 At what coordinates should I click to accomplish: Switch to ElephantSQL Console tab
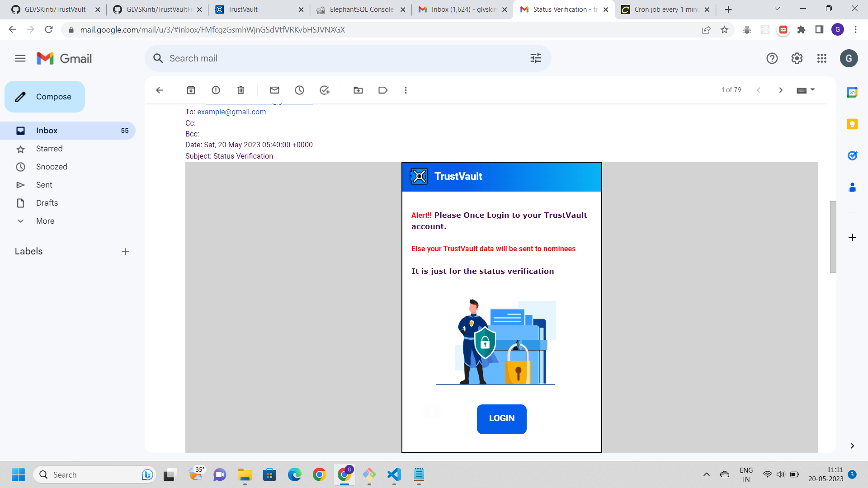tap(361, 9)
